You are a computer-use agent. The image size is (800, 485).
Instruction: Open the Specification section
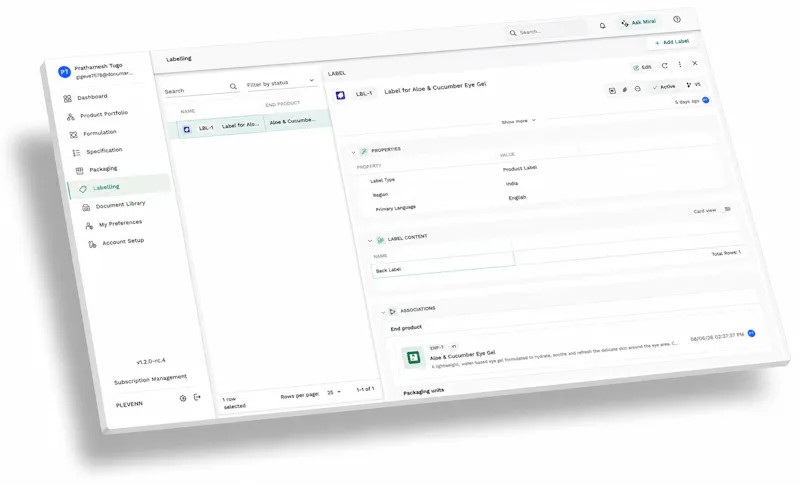point(104,150)
